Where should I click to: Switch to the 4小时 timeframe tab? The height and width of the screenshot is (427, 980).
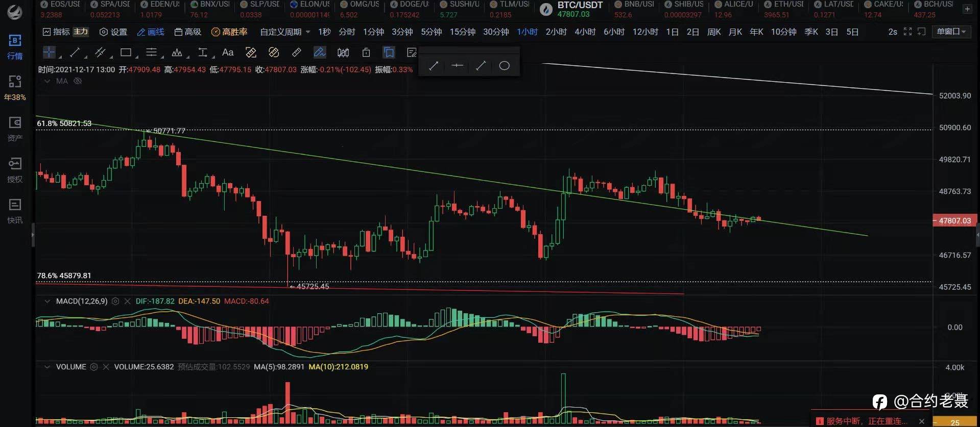click(x=585, y=32)
